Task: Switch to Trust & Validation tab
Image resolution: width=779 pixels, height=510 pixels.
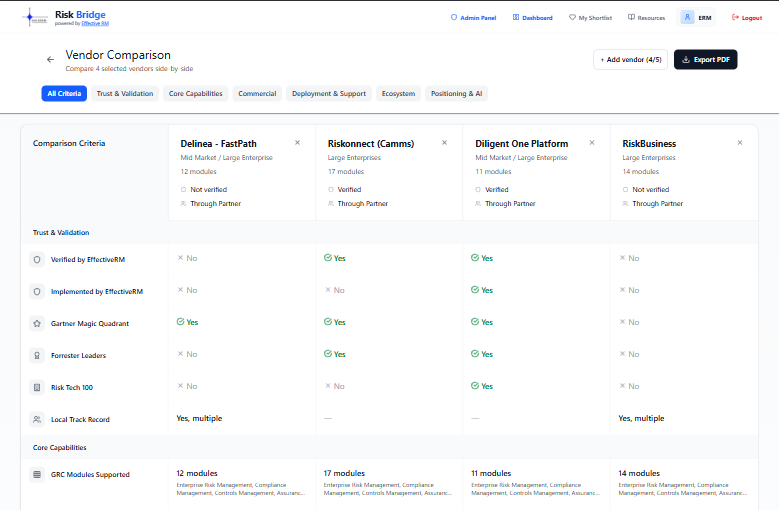Action: click(125, 93)
